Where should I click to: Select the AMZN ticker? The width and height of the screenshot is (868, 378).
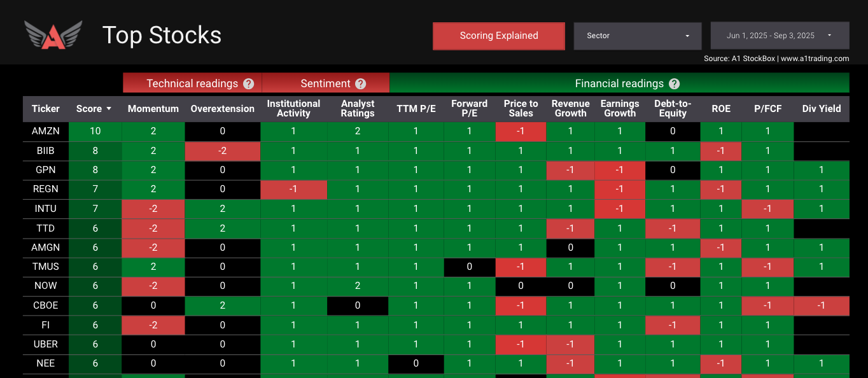pyautogui.click(x=45, y=131)
